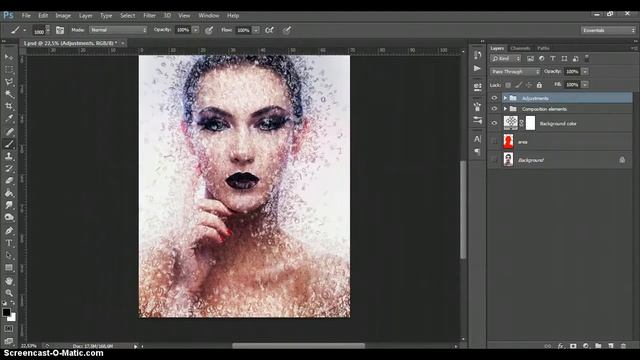Open the brush preset picker
The width and height of the screenshot is (640, 360).
coord(41,30)
